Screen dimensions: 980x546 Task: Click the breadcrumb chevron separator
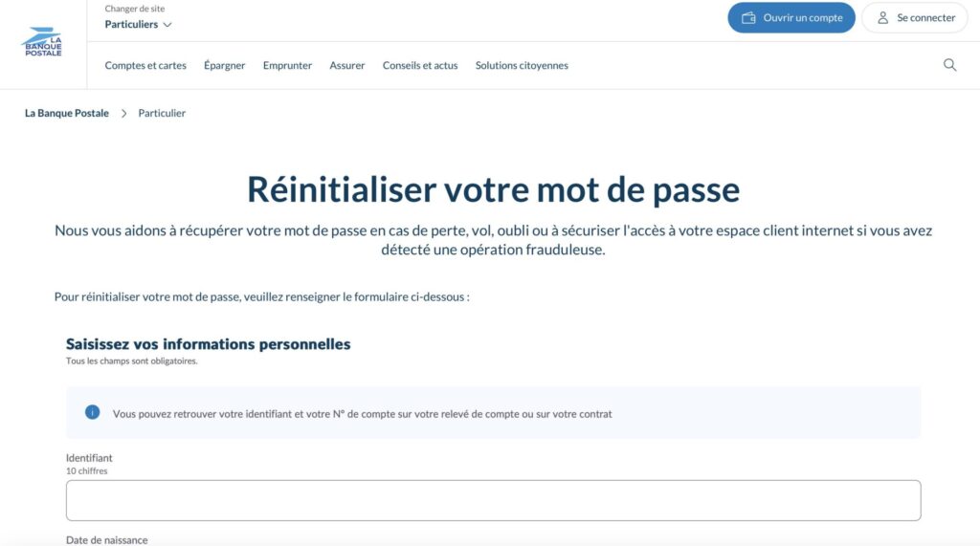pyautogui.click(x=123, y=113)
